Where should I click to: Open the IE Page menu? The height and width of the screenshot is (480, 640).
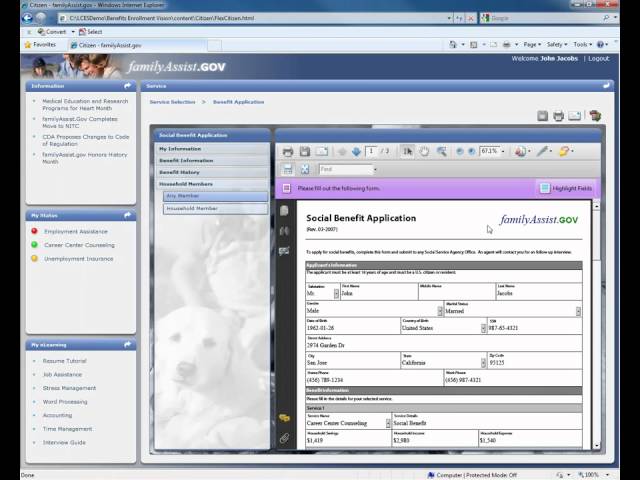coord(532,44)
